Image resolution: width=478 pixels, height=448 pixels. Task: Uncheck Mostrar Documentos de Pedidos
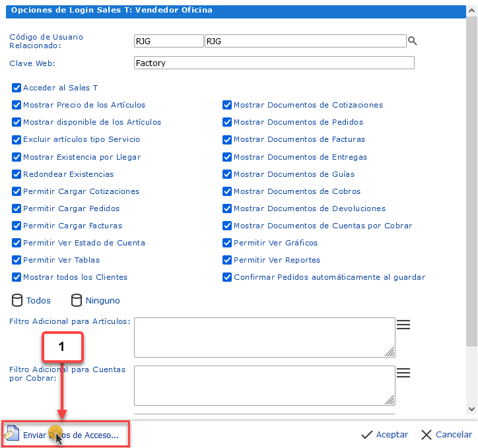point(227,122)
